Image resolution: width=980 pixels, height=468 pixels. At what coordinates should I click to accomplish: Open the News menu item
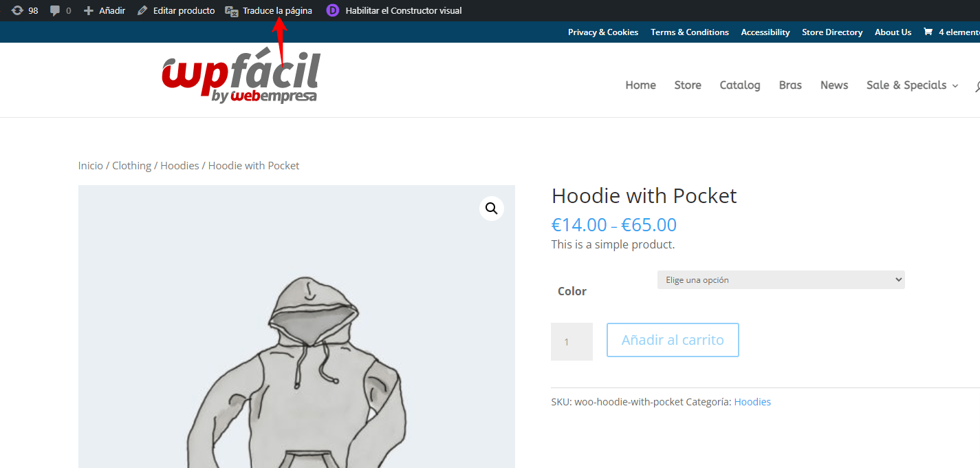point(834,85)
